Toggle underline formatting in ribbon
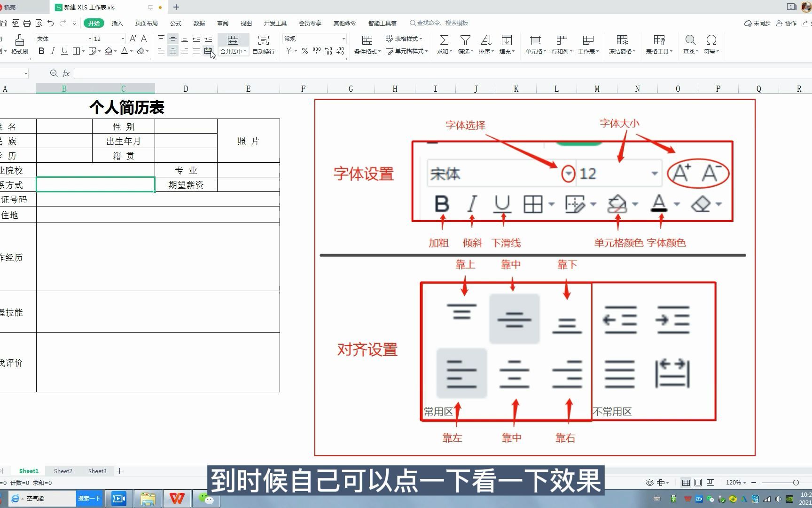Viewport: 812px width, 508px height. [64, 51]
